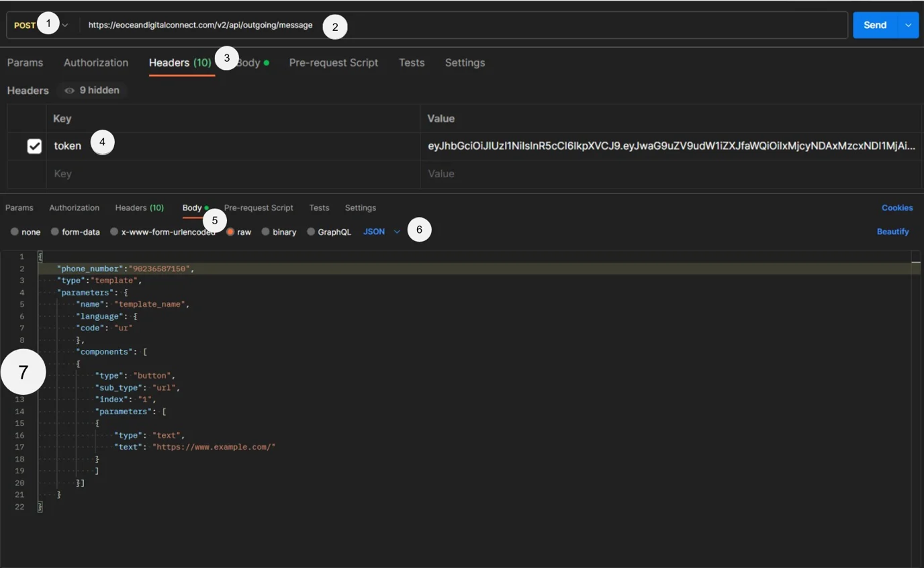
Task: Uncheck the token header checkbox
Action: point(34,146)
